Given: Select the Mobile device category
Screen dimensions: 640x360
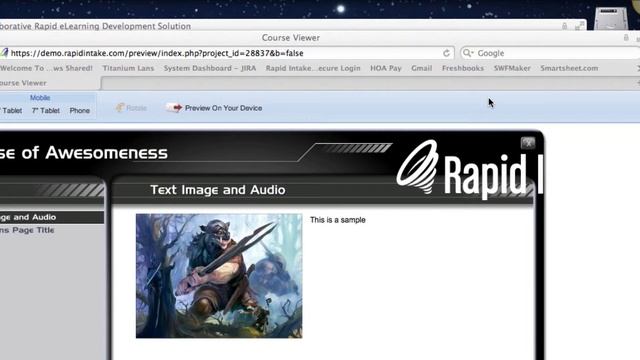Looking at the screenshot, I should pyautogui.click(x=40, y=98).
